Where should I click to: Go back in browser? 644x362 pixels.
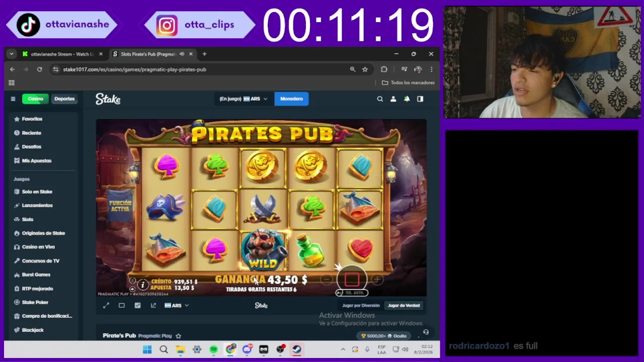pos(12,69)
